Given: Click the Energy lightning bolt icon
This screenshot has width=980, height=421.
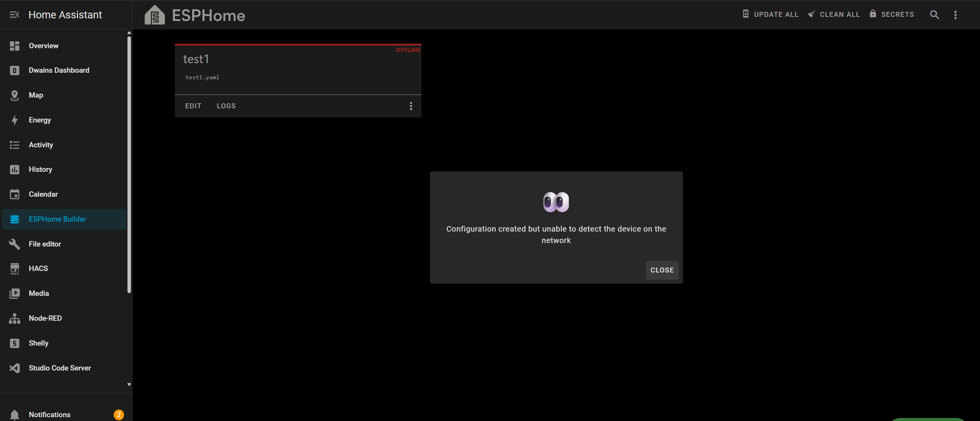Looking at the screenshot, I should (15, 120).
